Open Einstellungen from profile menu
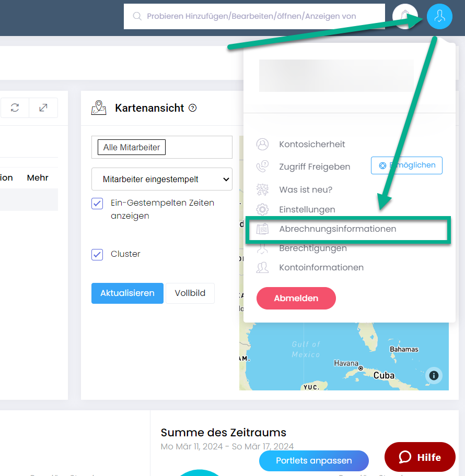Image resolution: width=465 pixels, height=476 pixels. click(307, 209)
